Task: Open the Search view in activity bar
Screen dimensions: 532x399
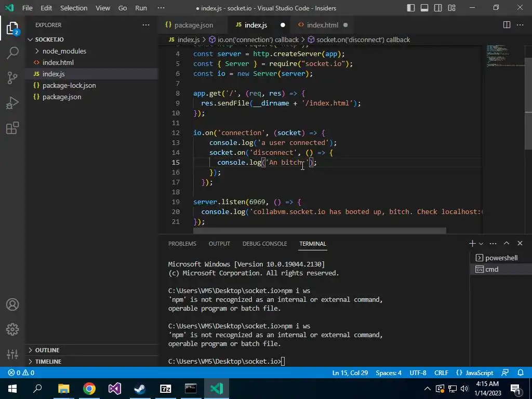Action: point(12,53)
